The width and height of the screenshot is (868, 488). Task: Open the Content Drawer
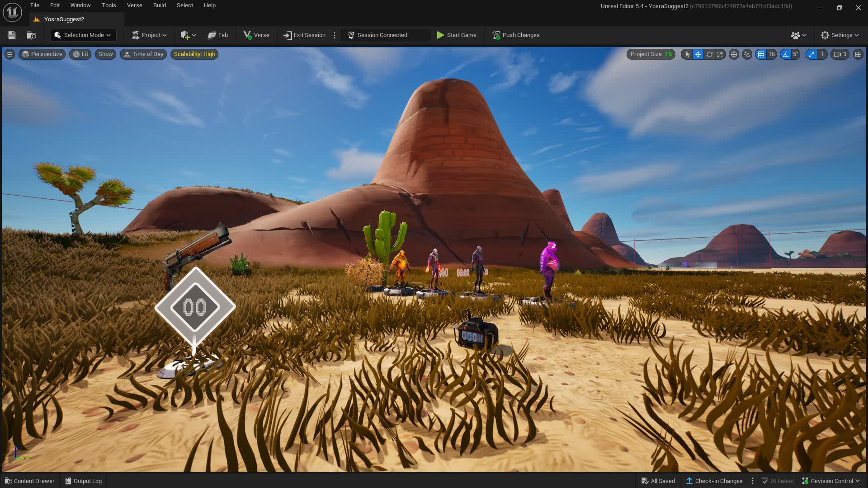point(30,481)
